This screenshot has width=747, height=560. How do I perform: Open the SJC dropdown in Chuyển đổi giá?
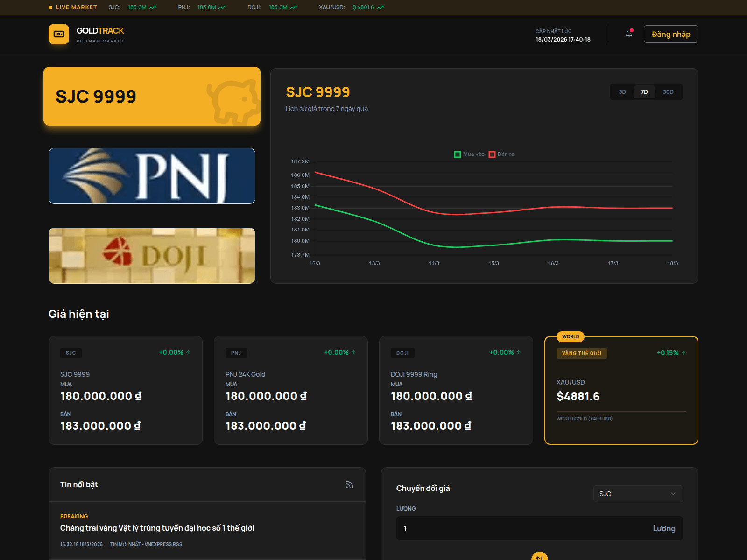(x=638, y=494)
